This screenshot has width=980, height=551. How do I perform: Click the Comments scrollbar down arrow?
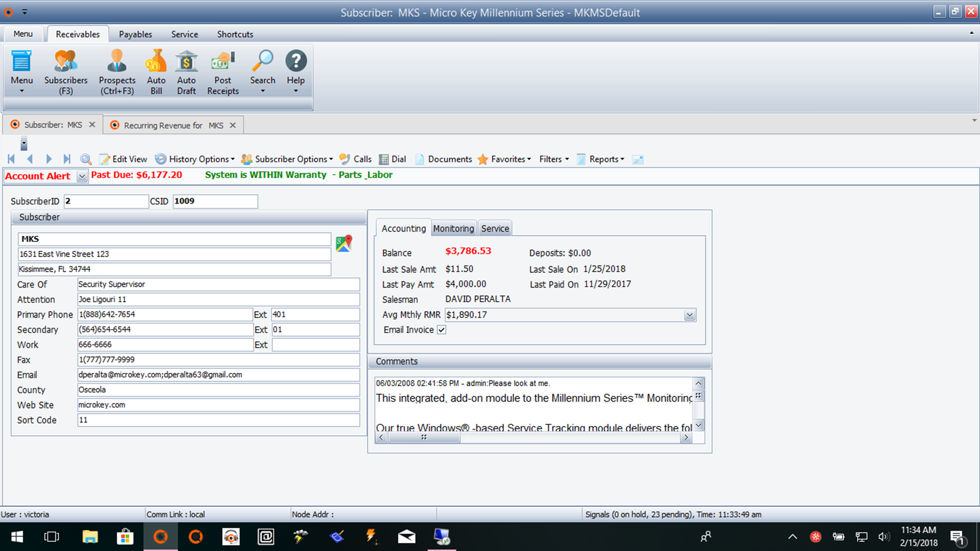click(x=698, y=425)
